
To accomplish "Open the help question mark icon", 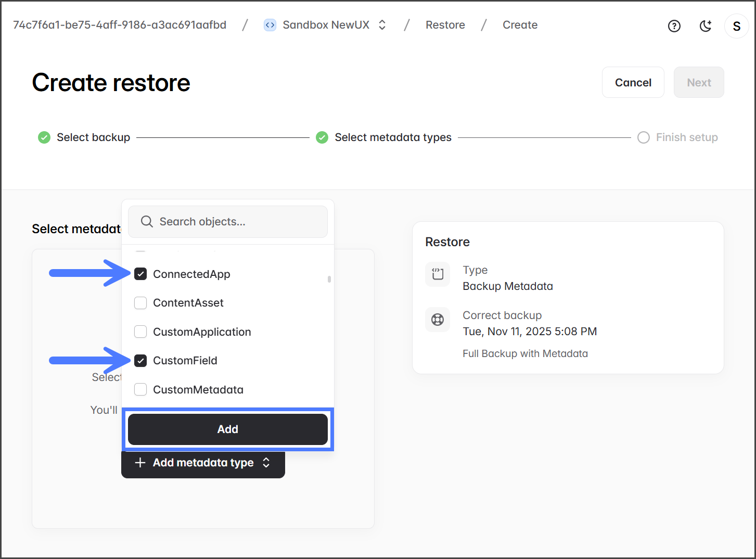I will coord(674,26).
